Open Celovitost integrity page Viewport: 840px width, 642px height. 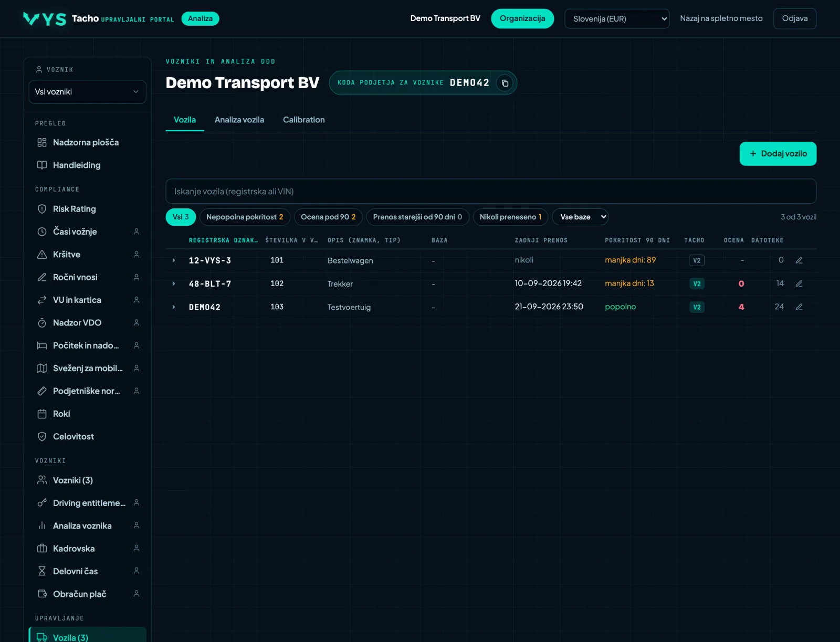point(87,436)
